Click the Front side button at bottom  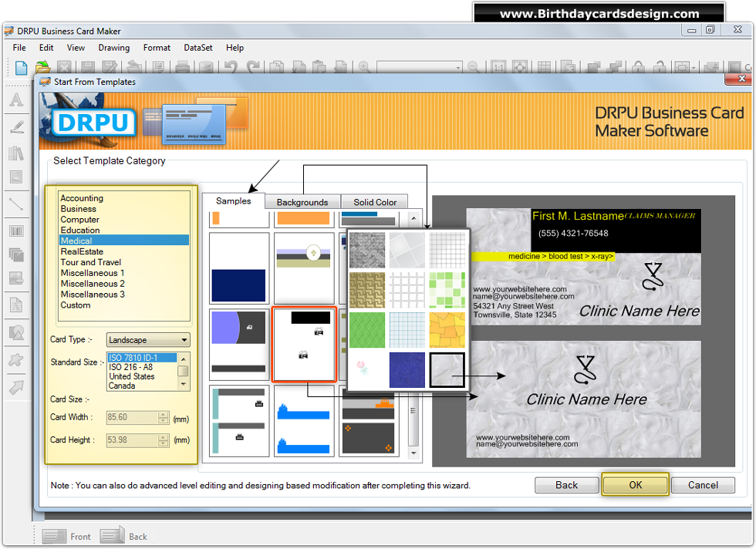tap(66, 536)
